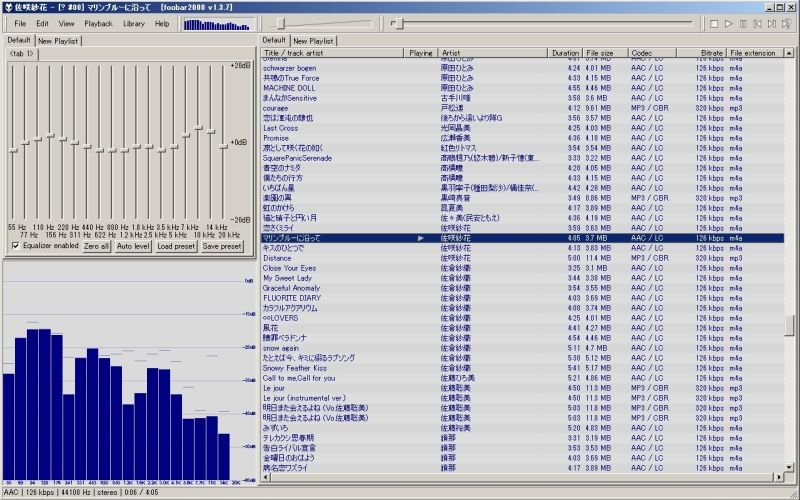Select the track 'SquarePanicSerenade'
The image size is (800, 500).
(522, 158)
